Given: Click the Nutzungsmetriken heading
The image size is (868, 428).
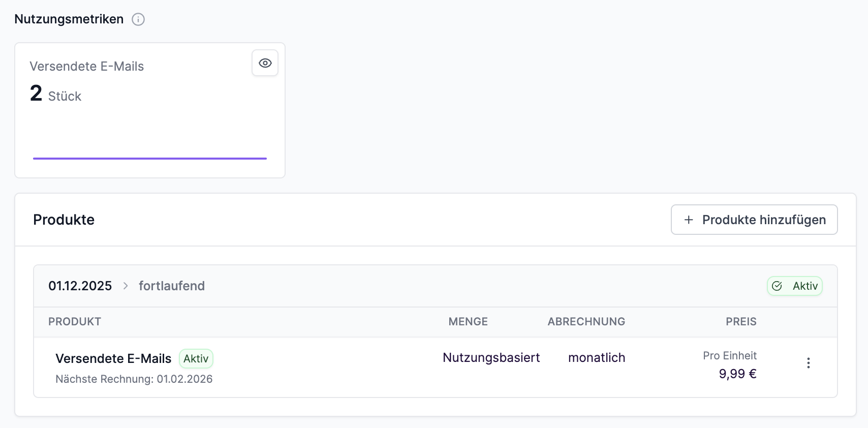Looking at the screenshot, I should [69, 19].
